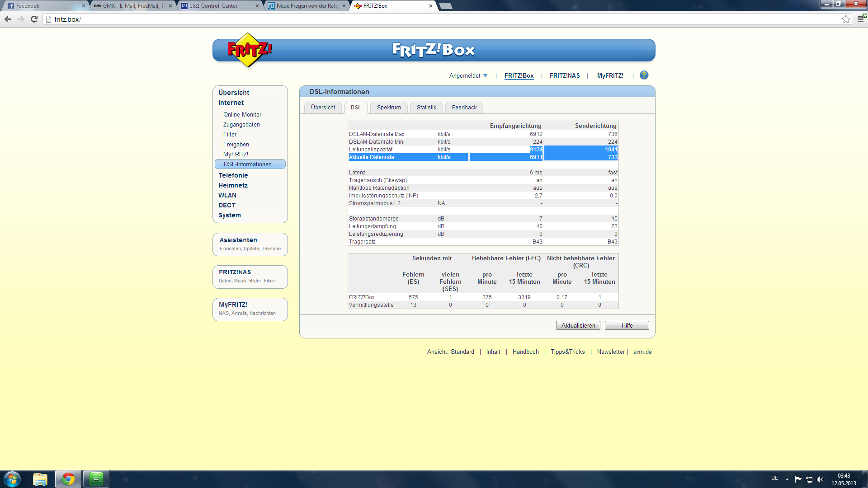This screenshot has width=868, height=488.
Task: Show hidden tray icons arrow
Action: click(x=787, y=479)
